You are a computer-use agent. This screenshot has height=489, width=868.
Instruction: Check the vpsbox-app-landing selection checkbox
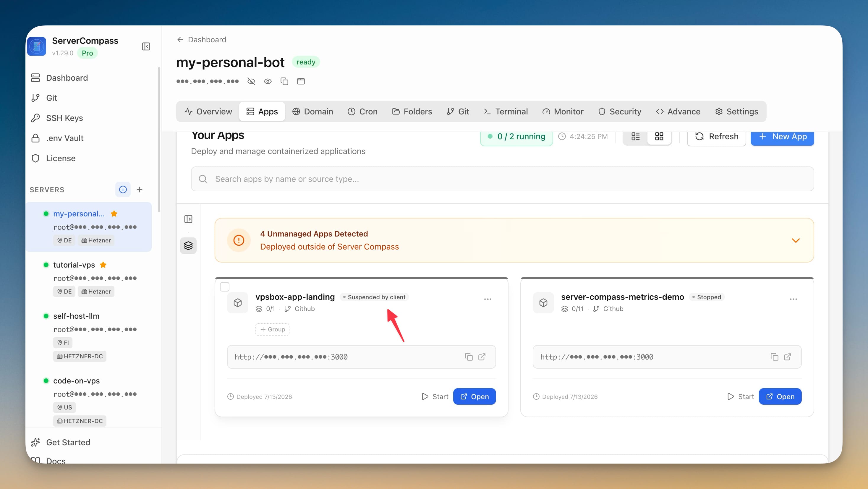[x=225, y=287]
